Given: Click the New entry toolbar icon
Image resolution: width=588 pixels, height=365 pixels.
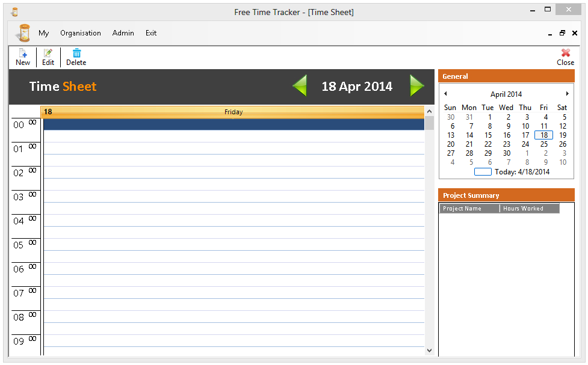Looking at the screenshot, I should [x=23, y=54].
